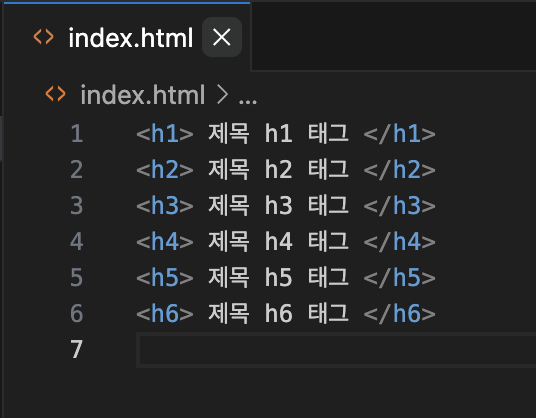
Task: Place cursor in closing </h4> tag
Action: [x=399, y=241]
